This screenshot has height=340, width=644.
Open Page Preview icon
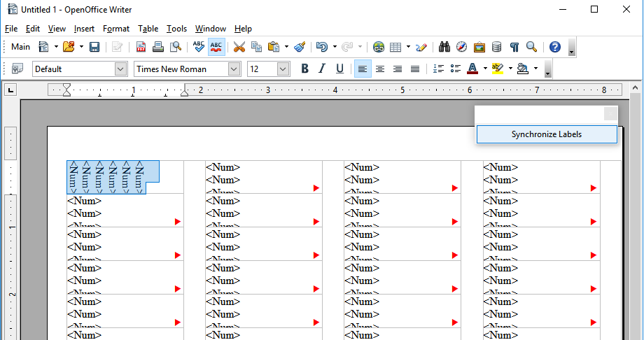point(176,47)
